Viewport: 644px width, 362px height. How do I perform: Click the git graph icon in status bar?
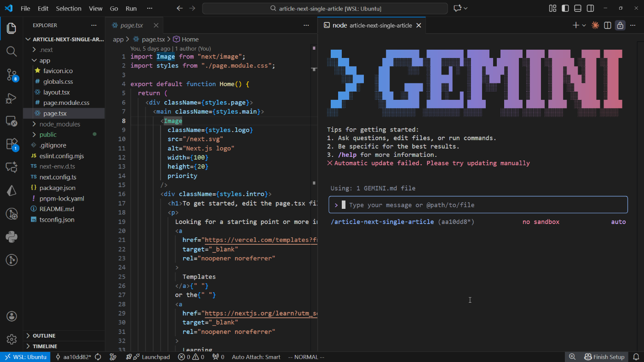pyautogui.click(x=113, y=357)
